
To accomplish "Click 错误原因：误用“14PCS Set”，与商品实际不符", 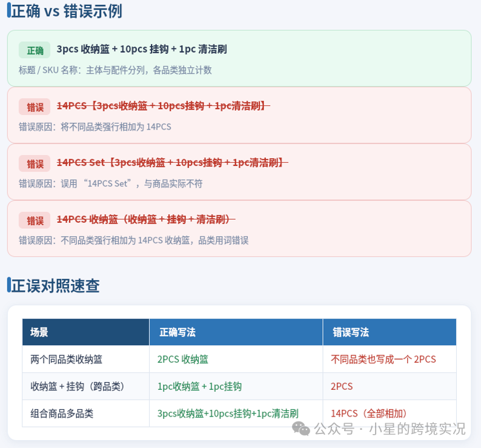I will (110, 183).
